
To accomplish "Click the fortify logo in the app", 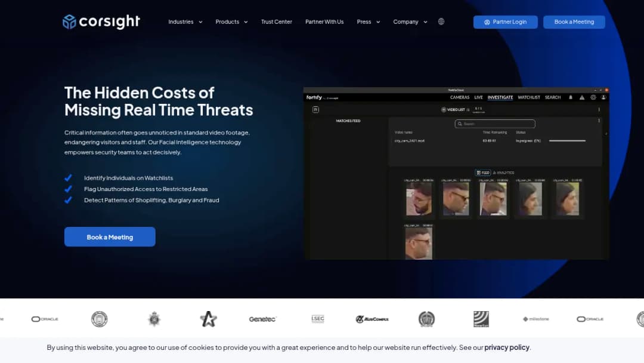I will pos(314,97).
